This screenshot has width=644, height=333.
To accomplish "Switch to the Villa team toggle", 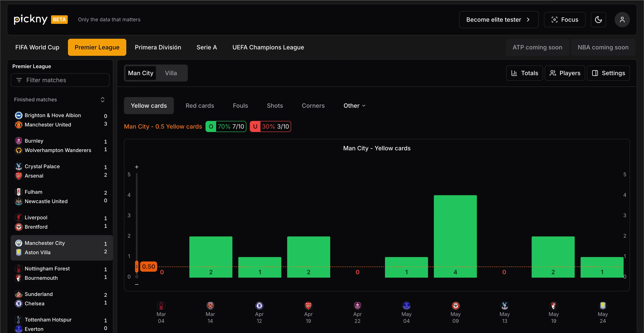I will 171,73.
